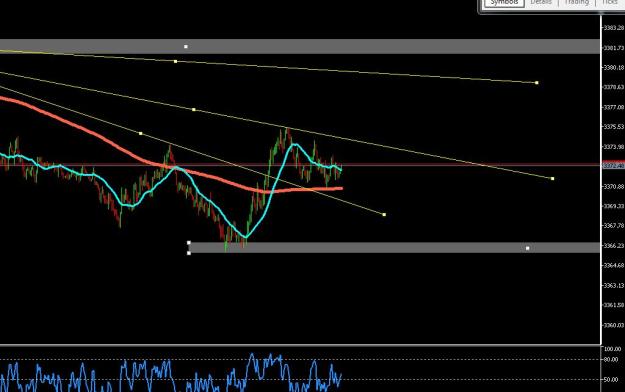Select lower gray rectangle's right anchor point
This screenshot has width=625, height=392.
(x=528, y=248)
